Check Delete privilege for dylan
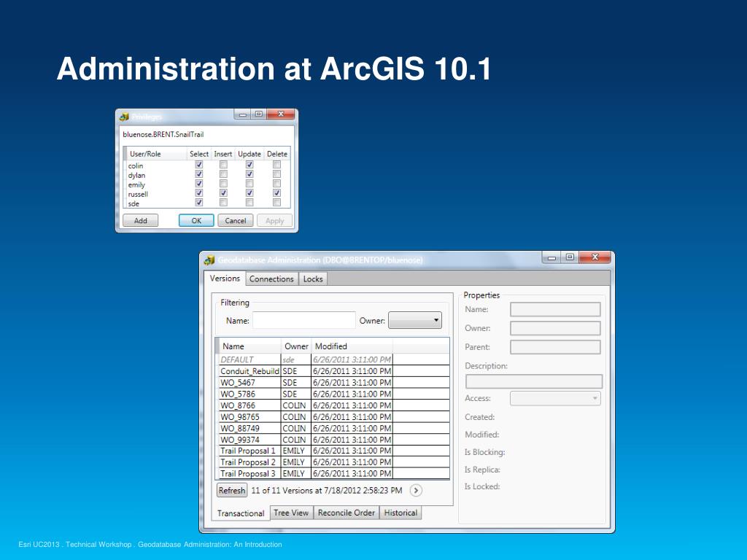This screenshot has height=560, width=747. 276,174
